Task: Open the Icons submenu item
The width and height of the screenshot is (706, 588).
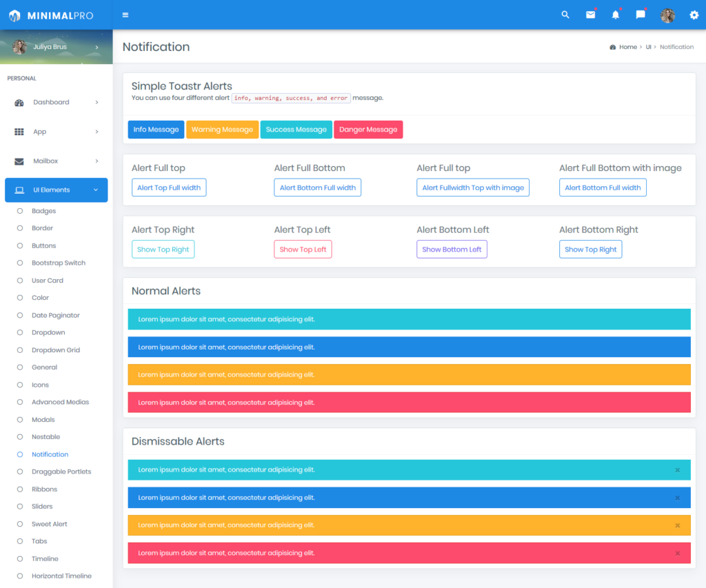Action: click(40, 385)
